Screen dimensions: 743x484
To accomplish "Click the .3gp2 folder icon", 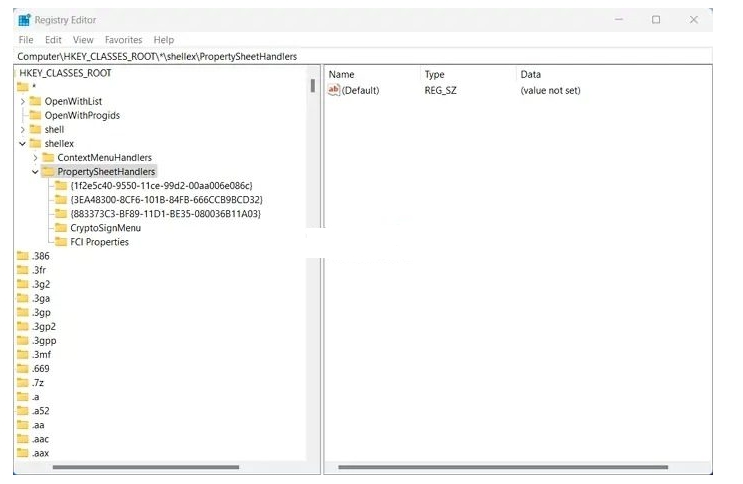I will click(x=23, y=326).
